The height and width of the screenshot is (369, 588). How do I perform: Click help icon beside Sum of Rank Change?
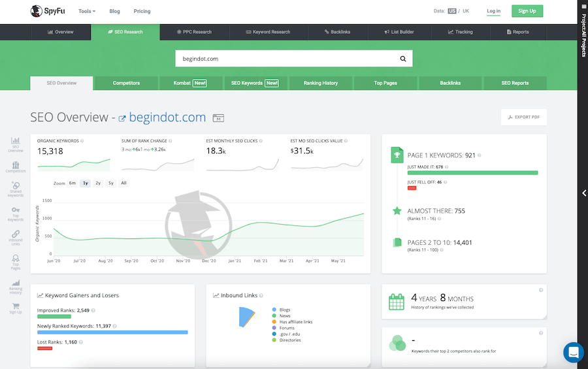point(171,141)
